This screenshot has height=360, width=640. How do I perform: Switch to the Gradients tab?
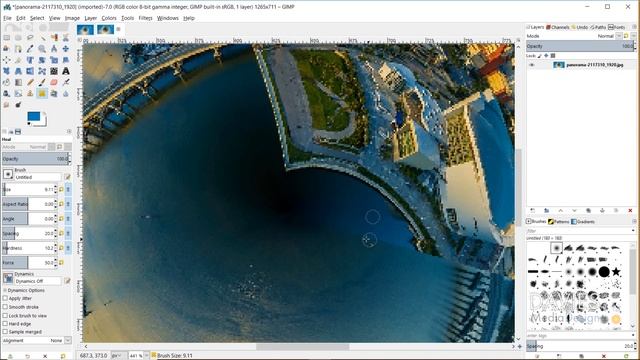click(x=583, y=222)
